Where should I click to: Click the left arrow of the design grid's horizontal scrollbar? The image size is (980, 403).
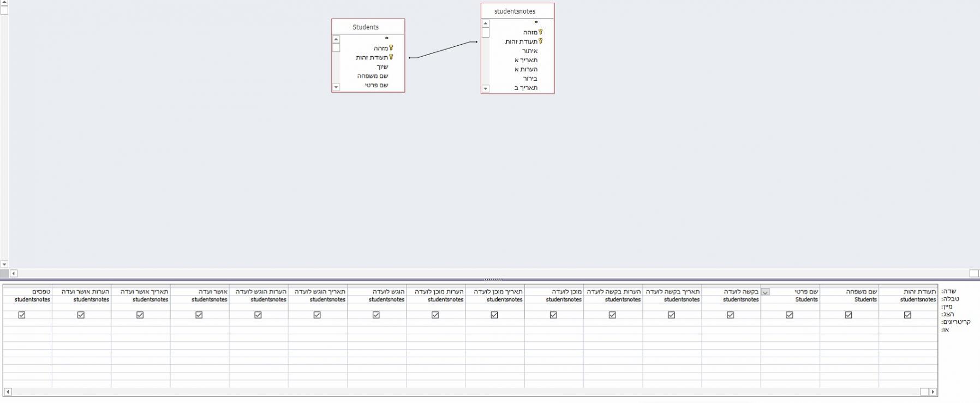8,392
